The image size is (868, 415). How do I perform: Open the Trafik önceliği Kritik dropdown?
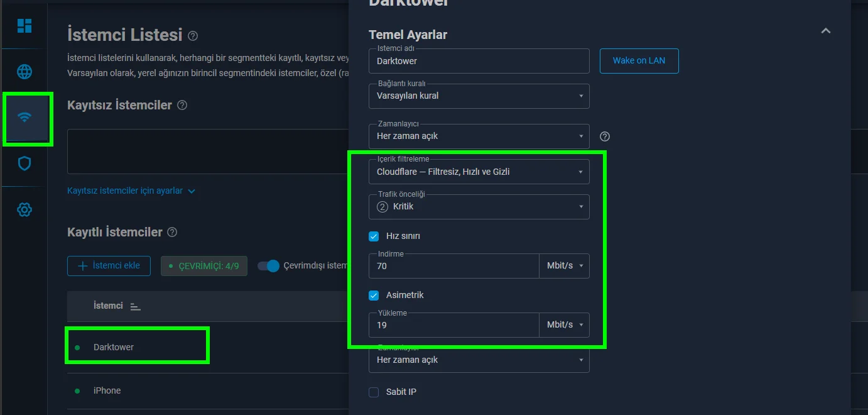[x=479, y=207]
